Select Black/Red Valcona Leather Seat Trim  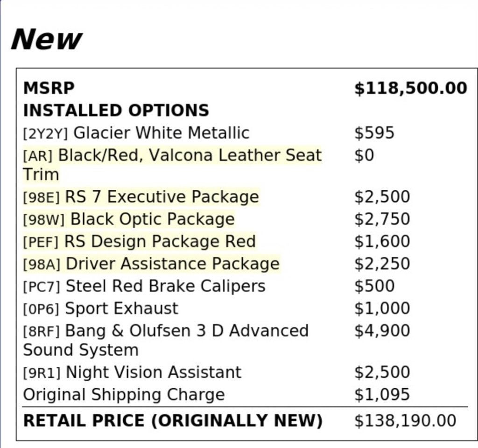[172, 165]
